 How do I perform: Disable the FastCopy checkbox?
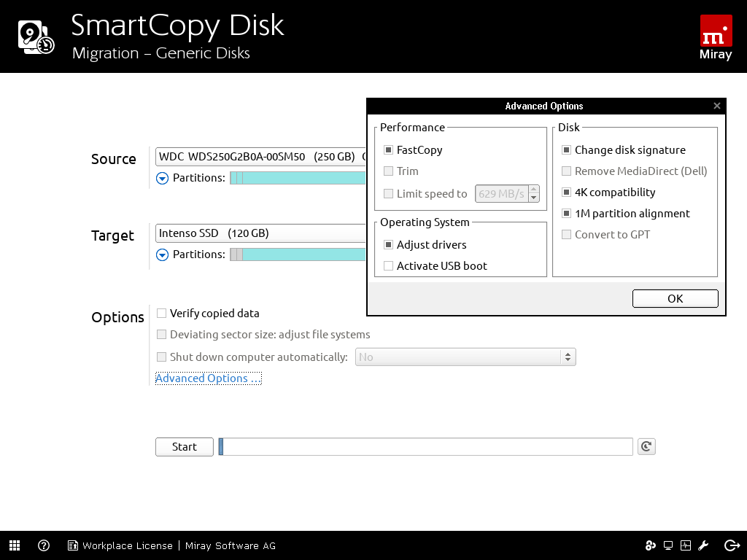(389, 150)
